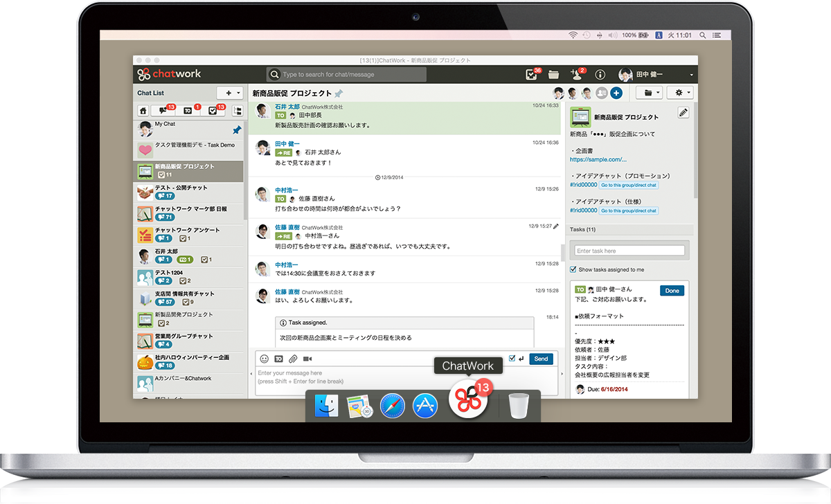831x504 pixels.
Task: Open task notifications showing 36 badge
Action: pos(532,73)
